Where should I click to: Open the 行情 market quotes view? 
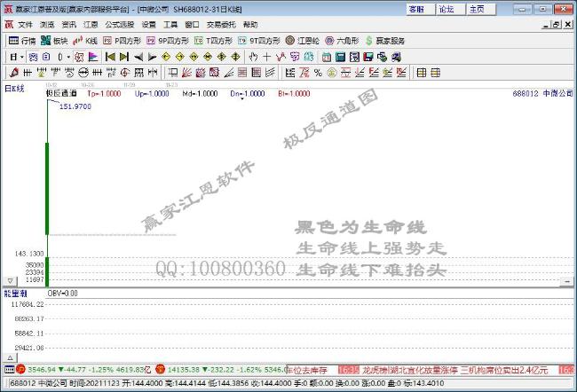(22, 41)
